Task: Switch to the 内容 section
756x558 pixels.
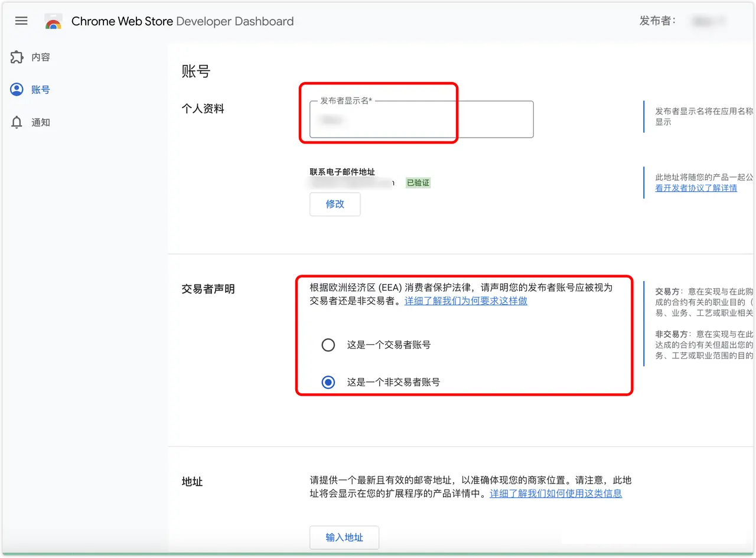Action: 40,57
